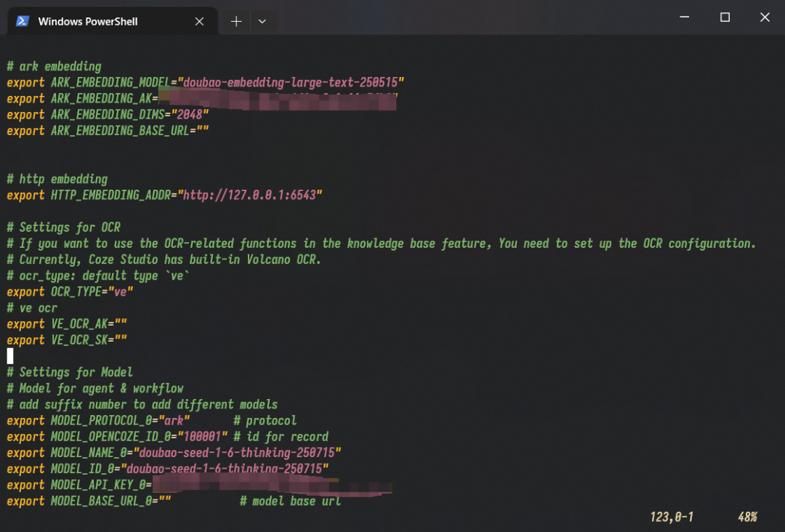Click the ARK_EMBEDDING_DIMS value "2048"

[190, 115]
